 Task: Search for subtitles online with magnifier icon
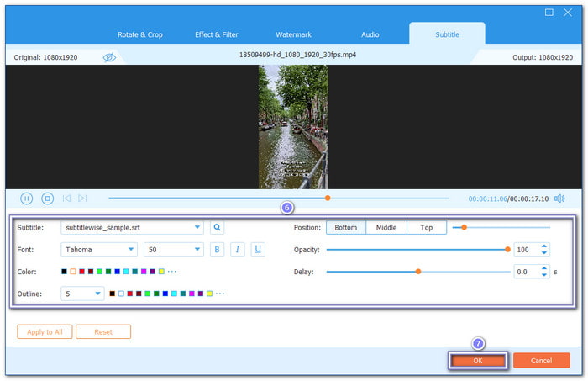217,227
